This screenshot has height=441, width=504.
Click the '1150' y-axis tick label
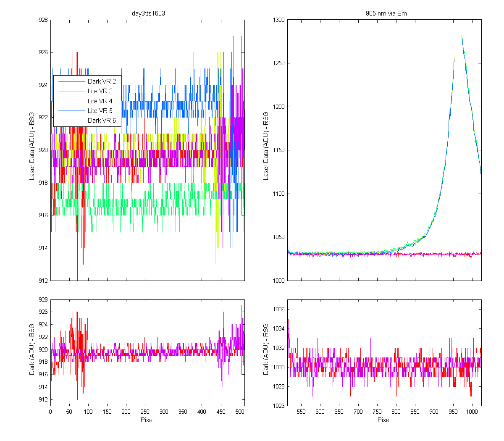[279, 150]
